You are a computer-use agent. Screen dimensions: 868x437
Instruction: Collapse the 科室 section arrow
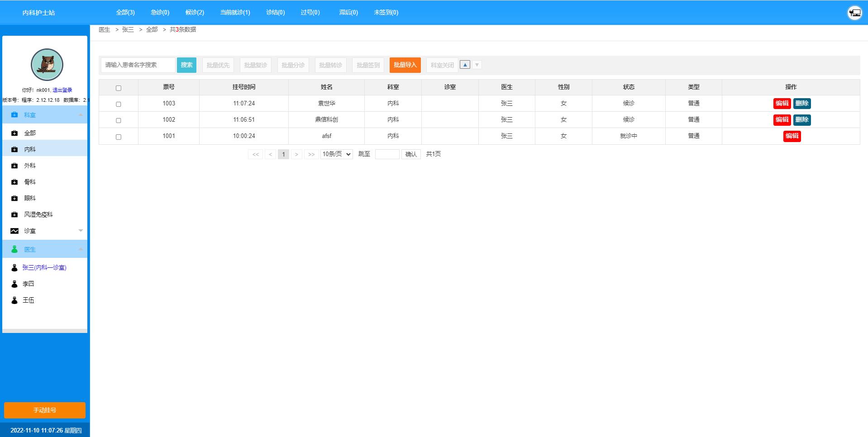(81, 115)
